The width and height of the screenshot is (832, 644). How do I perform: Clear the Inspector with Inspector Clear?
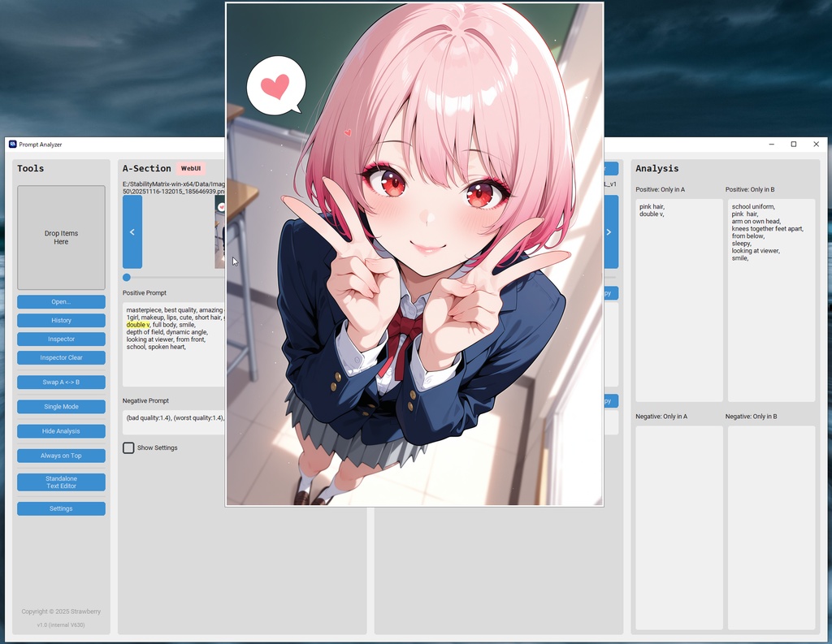coord(60,357)
